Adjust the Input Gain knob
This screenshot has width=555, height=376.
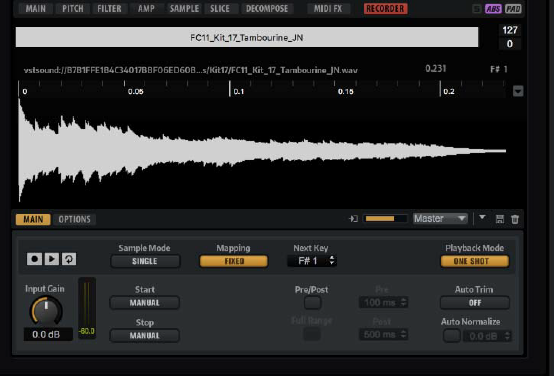coord(46,311)
